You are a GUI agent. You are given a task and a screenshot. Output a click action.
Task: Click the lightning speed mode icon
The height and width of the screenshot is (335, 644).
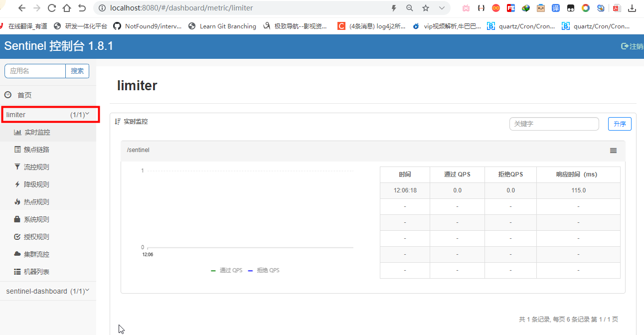(x=394, y=8)
